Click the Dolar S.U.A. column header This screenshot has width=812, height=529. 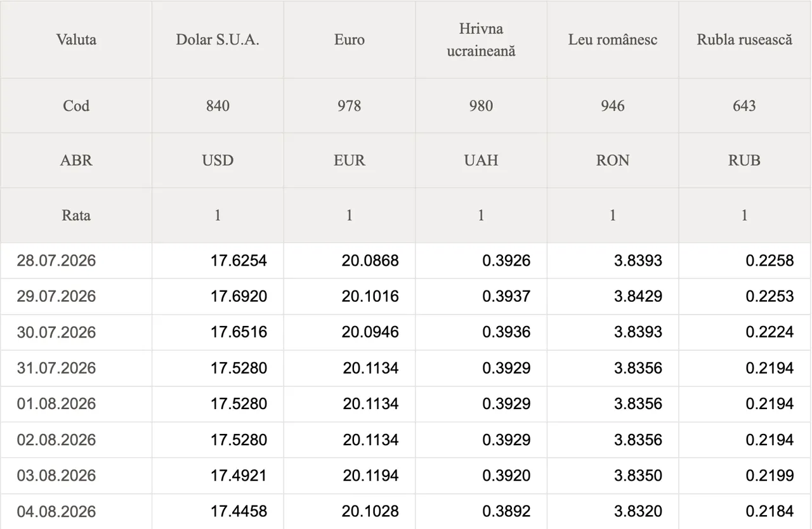(x=218, y=39)
